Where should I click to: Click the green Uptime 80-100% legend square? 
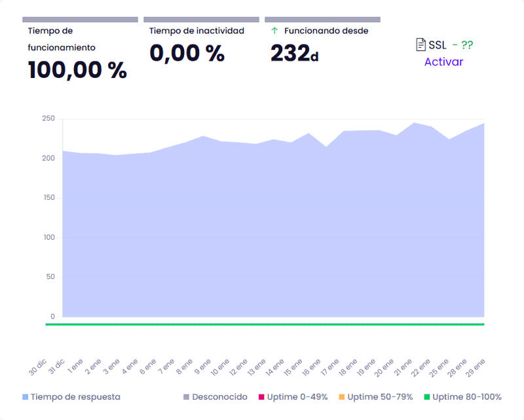[x=427, y=397]
